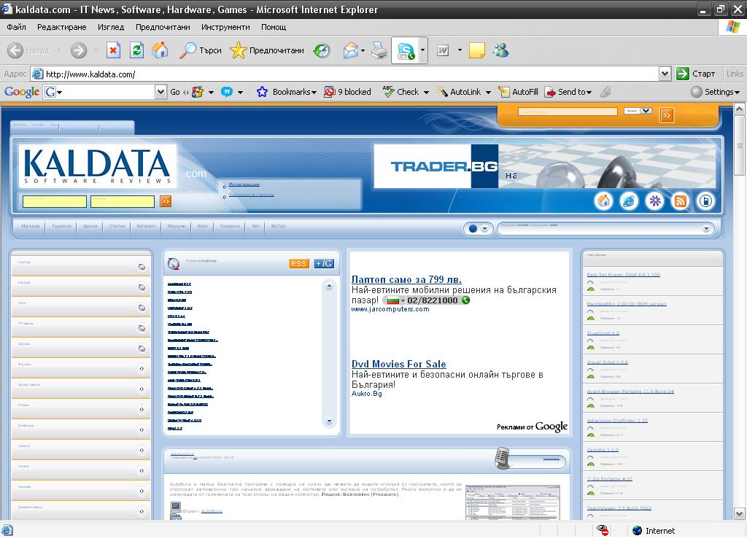Open the TrueCrypt 5.0 link

click(603, 333)
